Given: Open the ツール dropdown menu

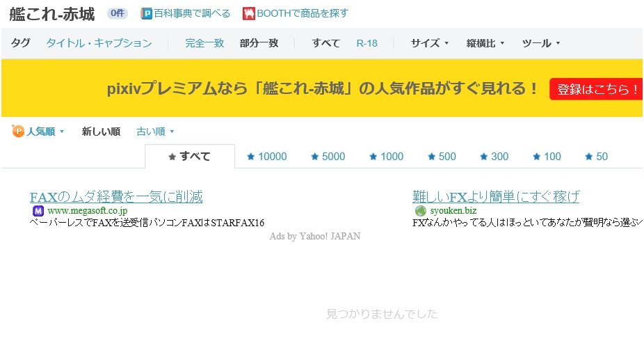Looking at the screenshot, I should pyautogui.click(x=540, y=43).
